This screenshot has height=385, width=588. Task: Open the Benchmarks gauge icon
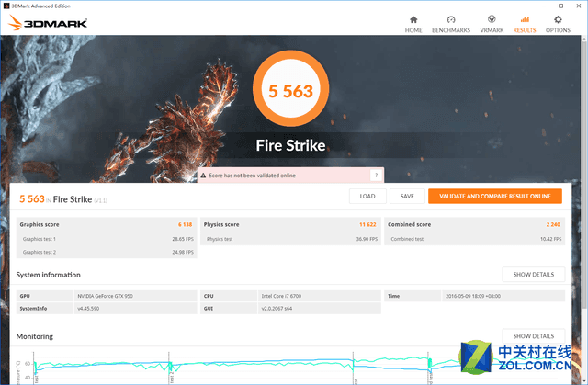point(451,19)
